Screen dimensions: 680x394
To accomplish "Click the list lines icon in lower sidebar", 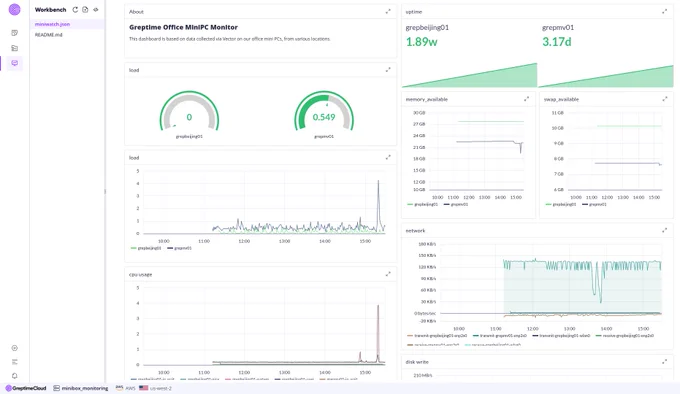I will tap(14, 362).
